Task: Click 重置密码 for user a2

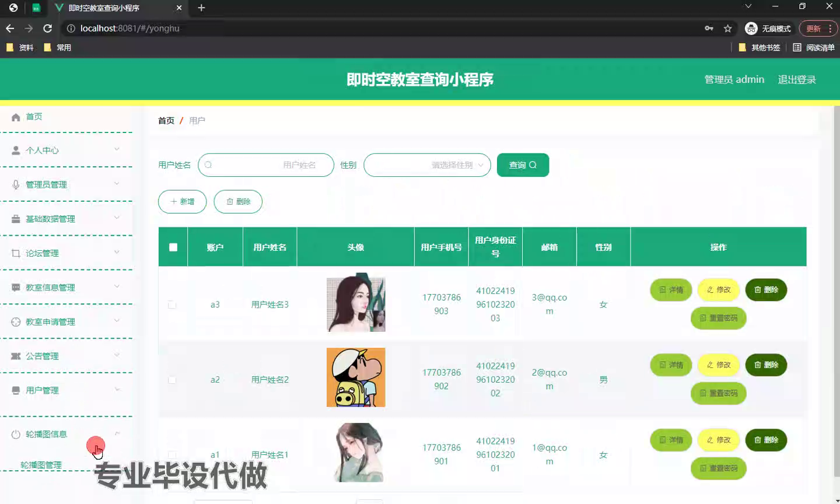Action: click(719, 393)
